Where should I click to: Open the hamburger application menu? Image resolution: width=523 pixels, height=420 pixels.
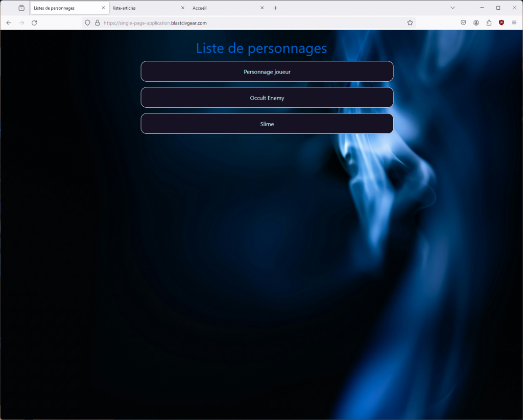coord(514,22)
